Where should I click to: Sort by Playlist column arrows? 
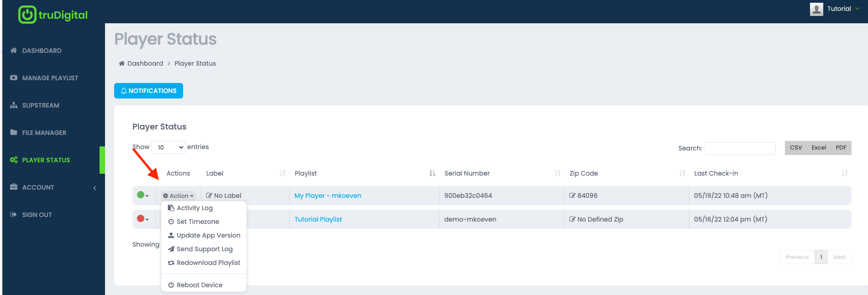(x=432, y=173)
